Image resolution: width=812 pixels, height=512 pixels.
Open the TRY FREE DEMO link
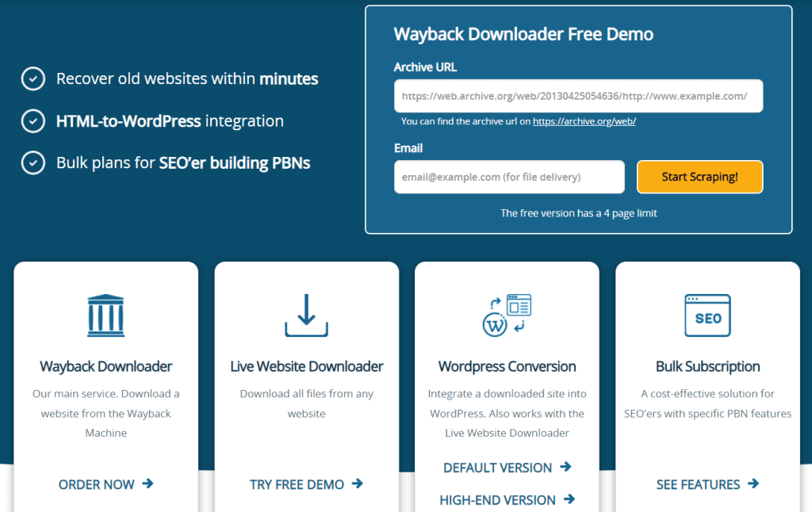(307, 484)
